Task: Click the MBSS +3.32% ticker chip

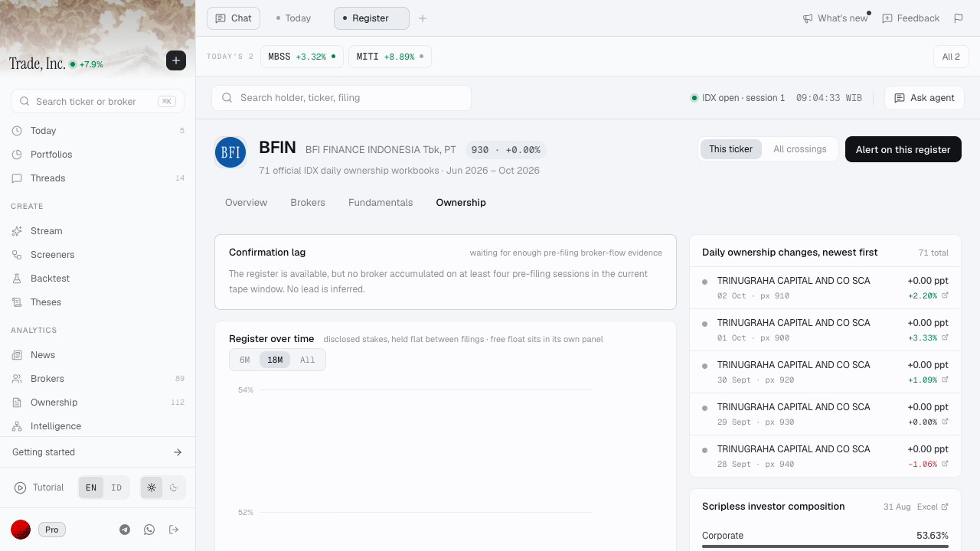Action: click(302, 57)
